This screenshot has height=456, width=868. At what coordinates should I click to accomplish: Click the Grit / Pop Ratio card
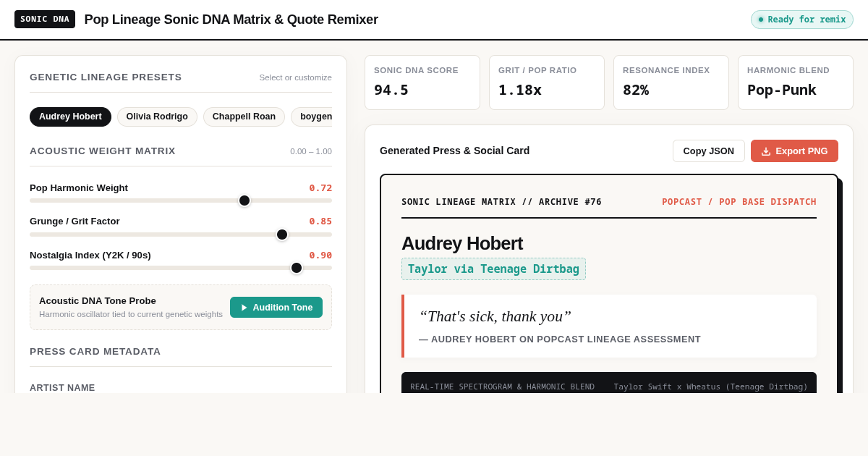pos(547,83)
